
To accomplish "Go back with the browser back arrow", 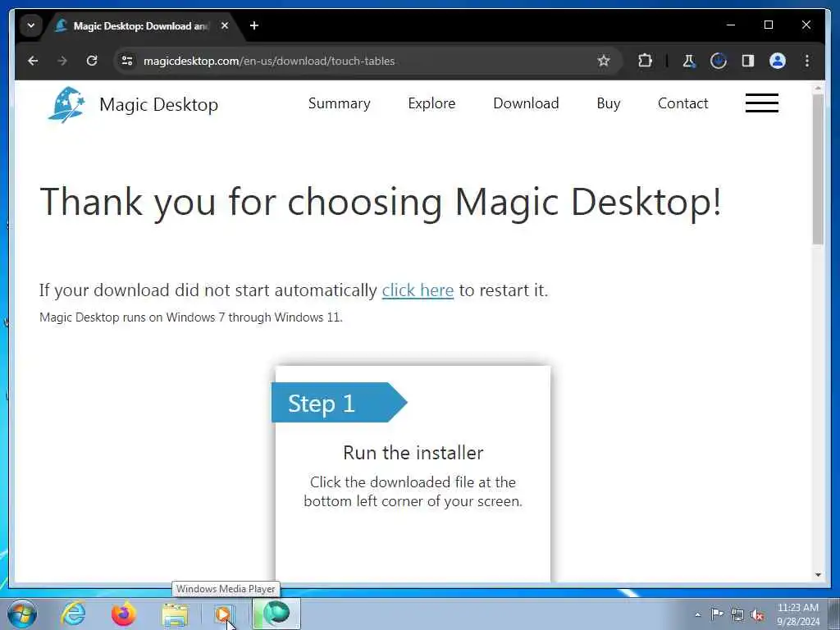I will pos(33,61).
